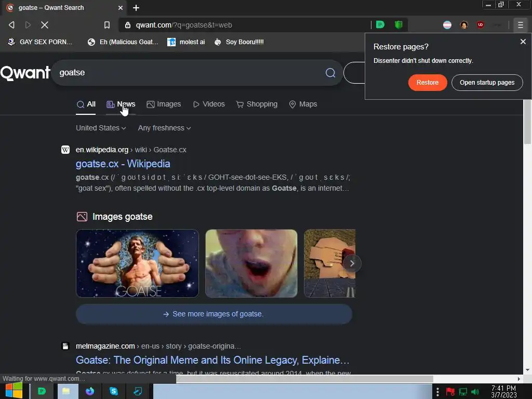The height and width of the screenshot is (399, 532).
Task: Open the Dissenter comments icon in the address bar
Action: (380, 24)
